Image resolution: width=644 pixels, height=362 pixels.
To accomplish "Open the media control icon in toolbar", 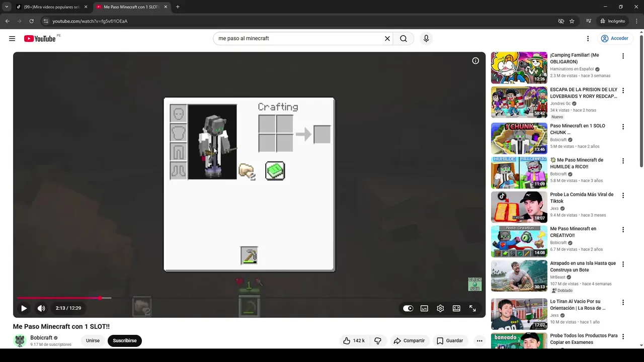I will (x=589, y=21).
